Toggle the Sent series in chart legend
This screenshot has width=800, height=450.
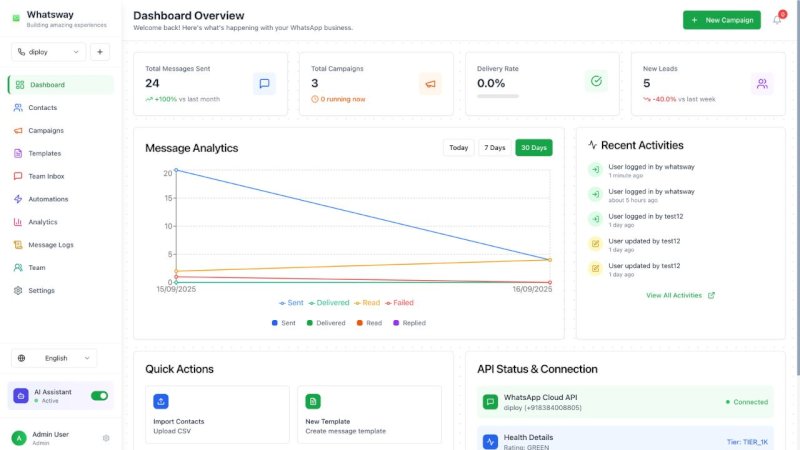[x=292, y=302]
